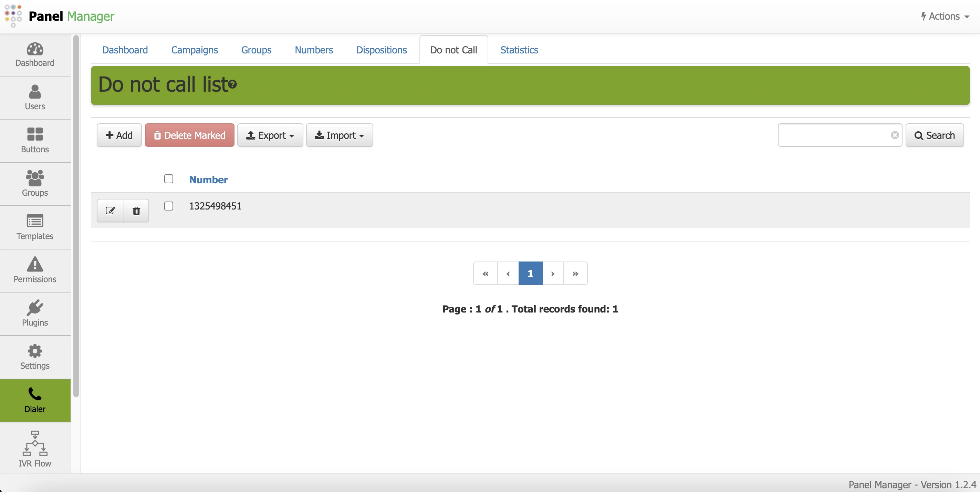The image size is (980, 492).
Task: Open the Actions dropdown menu
Action: (x=945, y=16)
